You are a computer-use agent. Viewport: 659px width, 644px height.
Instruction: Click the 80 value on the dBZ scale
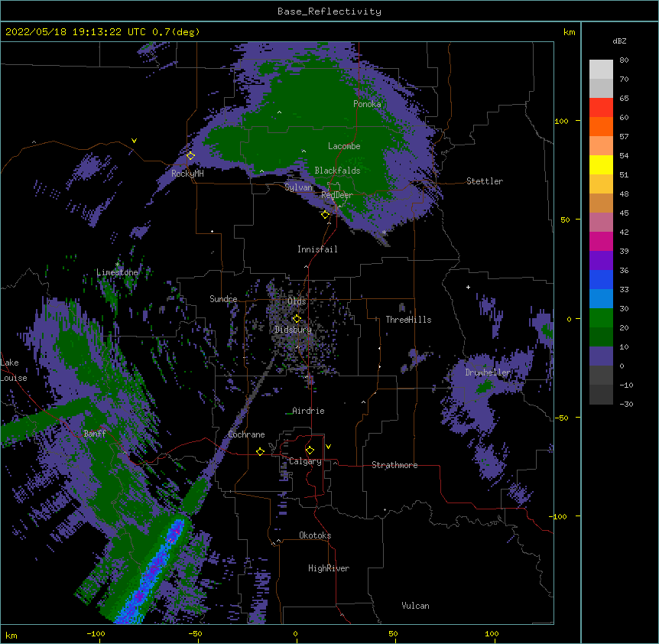click(x=624, y=60)
